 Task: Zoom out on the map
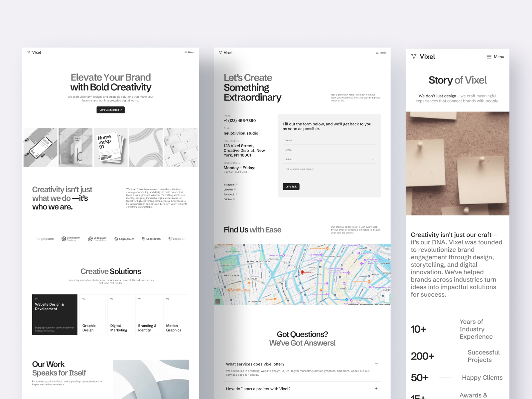click(387, 300)
